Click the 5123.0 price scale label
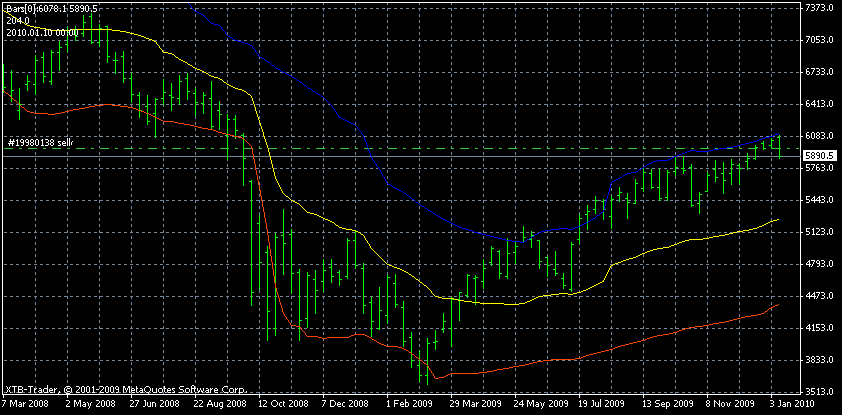Image resolution: width=842 pixels, height=415 pixels. [820, 232]
